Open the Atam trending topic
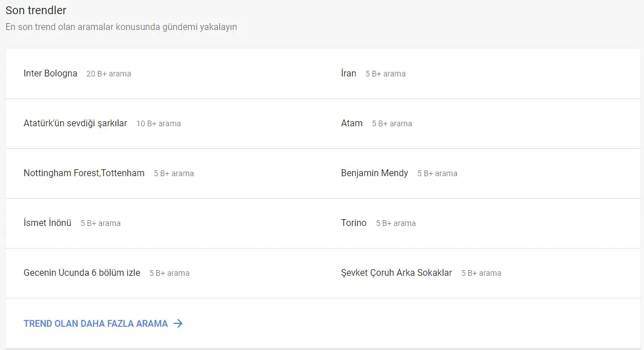644x350 pixels. coord(352,123)
